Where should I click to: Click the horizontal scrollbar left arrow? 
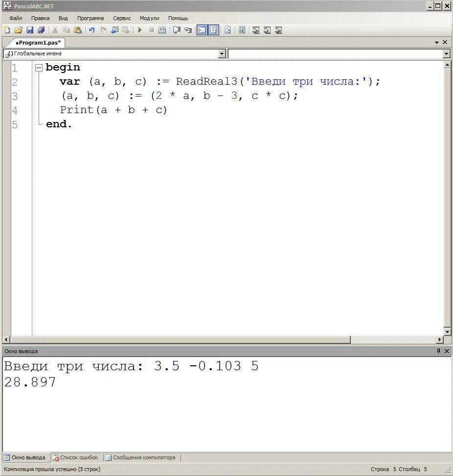(x=6, y=339)
